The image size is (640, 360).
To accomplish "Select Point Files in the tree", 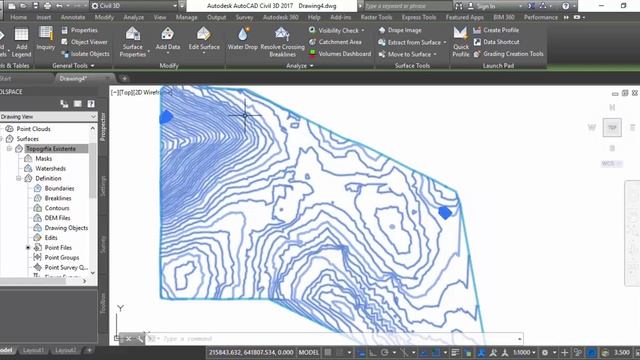I will click(x=58, y=248).
